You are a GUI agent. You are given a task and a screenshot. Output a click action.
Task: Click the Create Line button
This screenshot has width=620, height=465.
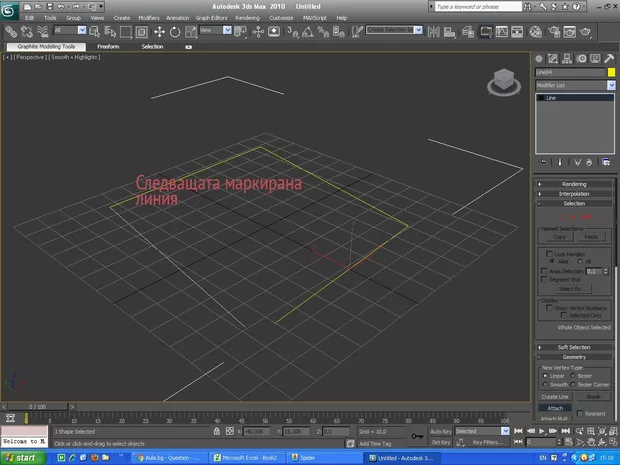pyautogui.click(x=555, y=396)
